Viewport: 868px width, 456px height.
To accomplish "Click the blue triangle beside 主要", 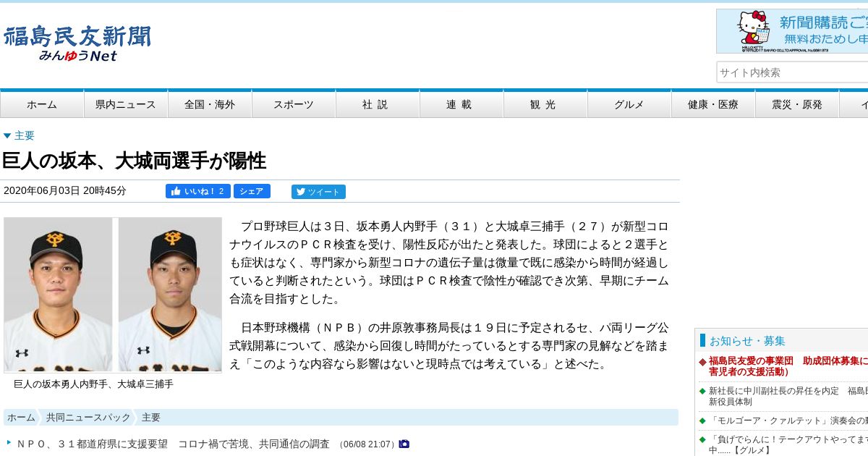I will [x=7, y=135].
